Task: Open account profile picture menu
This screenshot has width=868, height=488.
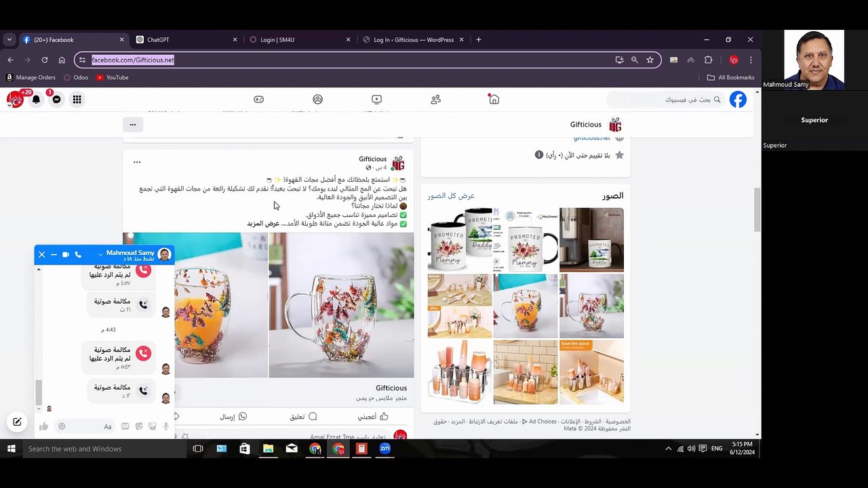Action: 15,100
